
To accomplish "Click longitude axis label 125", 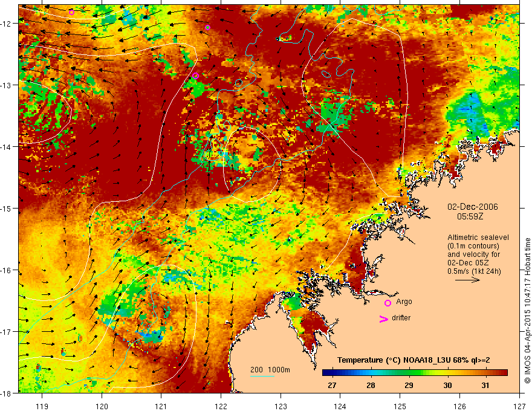I will 400,406.
